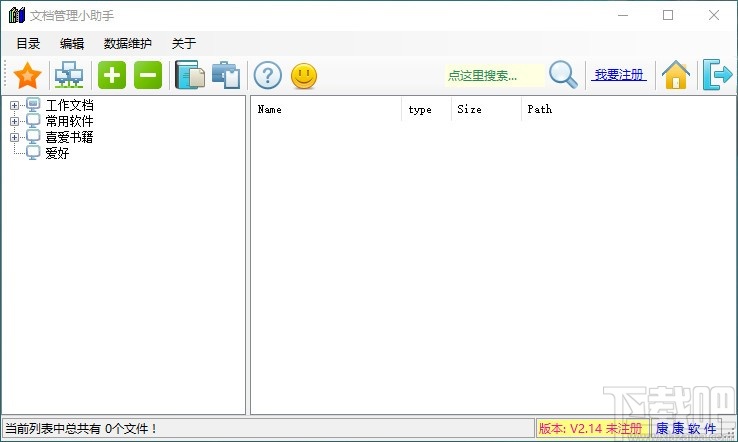Select the 常用软件 tree item

point(69,121)
